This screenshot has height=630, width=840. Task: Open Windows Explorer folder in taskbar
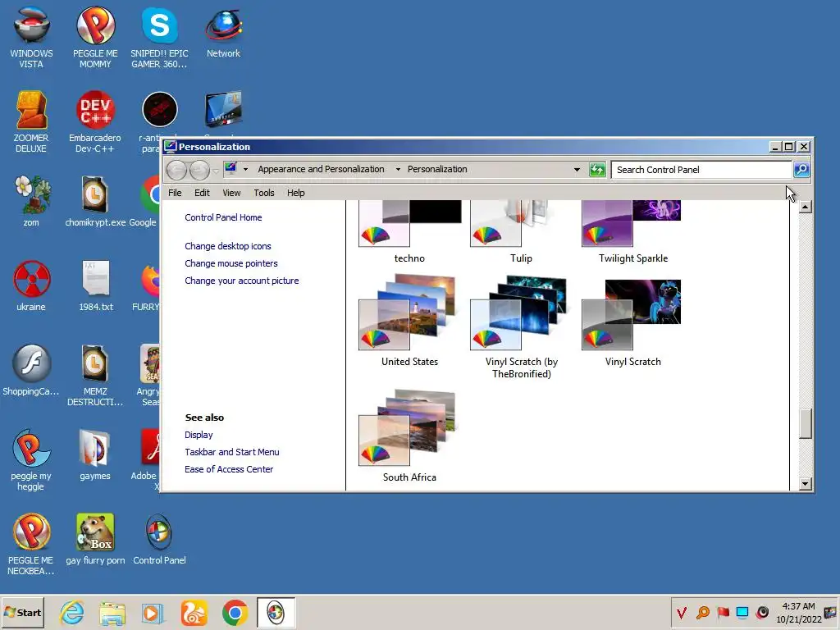tap(112, 612)
